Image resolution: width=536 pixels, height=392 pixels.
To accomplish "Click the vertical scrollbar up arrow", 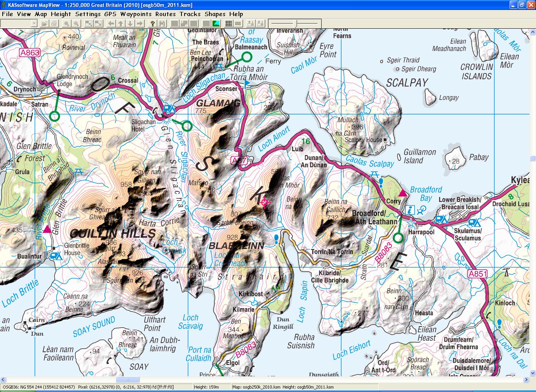I will click(x=533, y=32).
